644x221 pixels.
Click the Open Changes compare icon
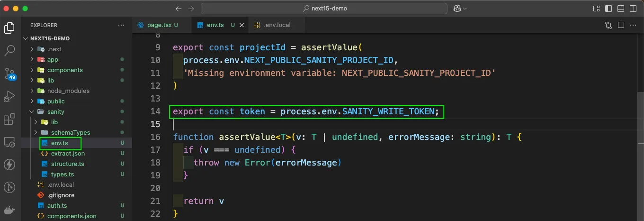click(608, 25)
